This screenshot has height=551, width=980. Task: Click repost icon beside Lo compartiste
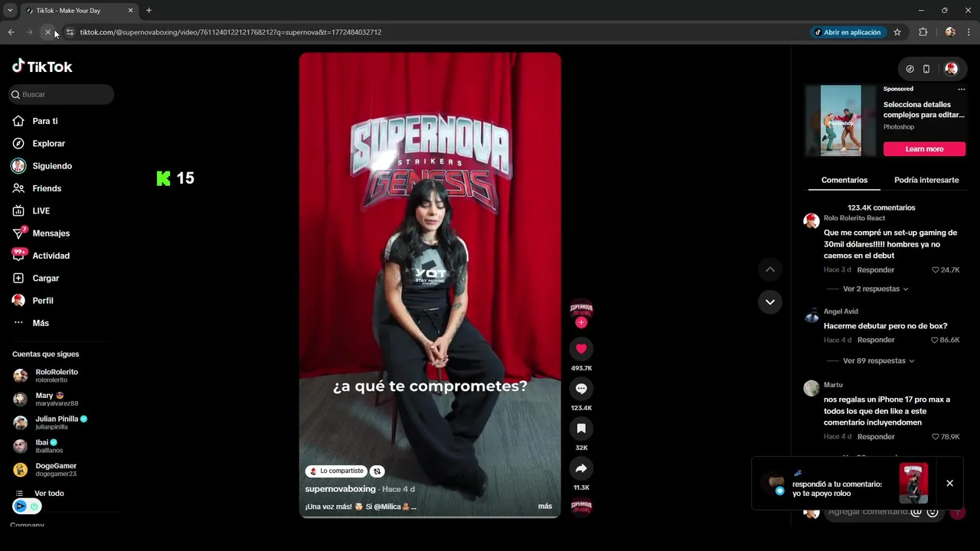[377, 471]
